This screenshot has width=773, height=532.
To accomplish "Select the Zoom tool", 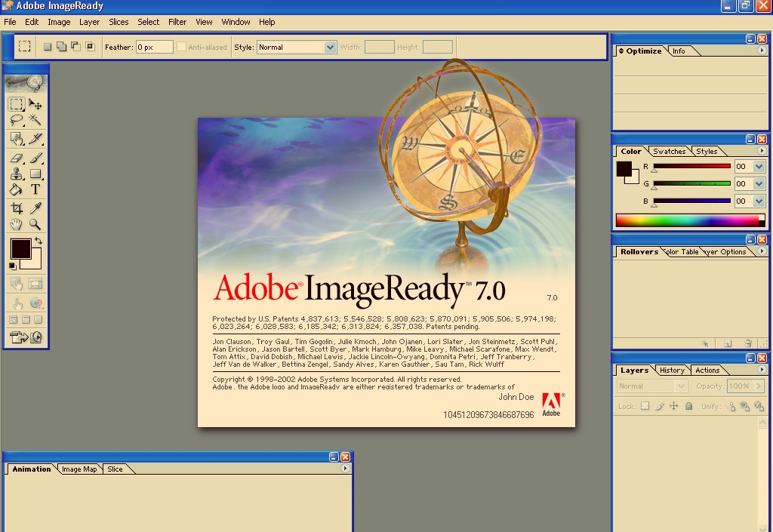I will 35,225.
